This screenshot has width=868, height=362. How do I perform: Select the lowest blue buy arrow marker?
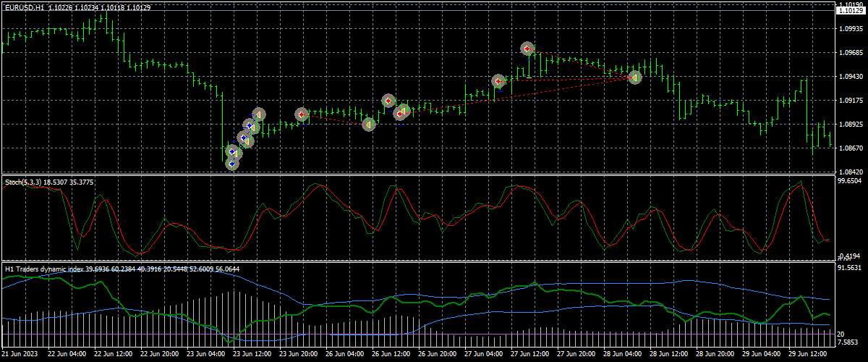pyautogui.click(x=231, y=164)
